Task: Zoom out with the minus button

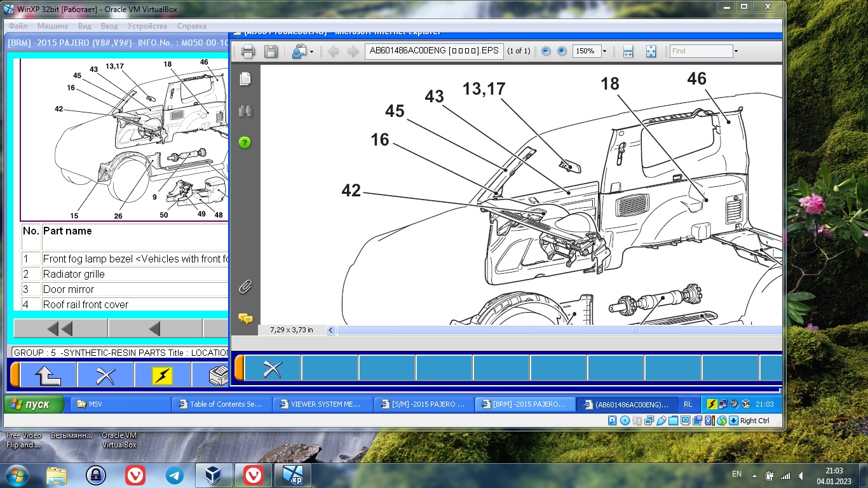Action: (x=546, y=51)
